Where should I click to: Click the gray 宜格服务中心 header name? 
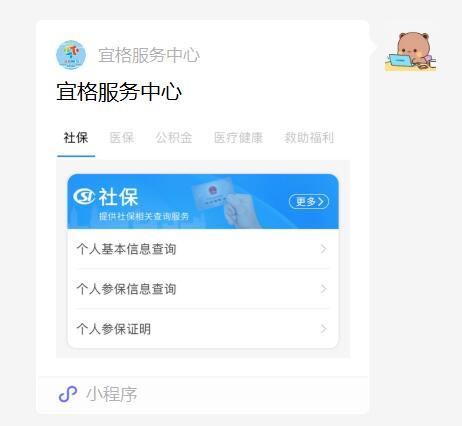pyautogui.click(x=149, y=55)
